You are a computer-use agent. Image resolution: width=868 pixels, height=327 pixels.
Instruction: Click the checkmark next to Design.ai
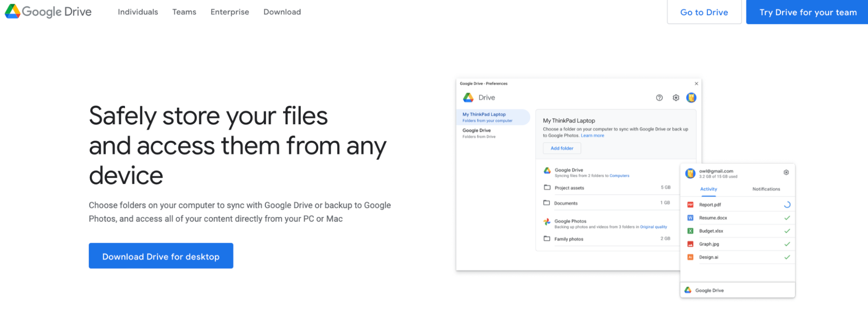pyautogui.click(x=787, y=257)
